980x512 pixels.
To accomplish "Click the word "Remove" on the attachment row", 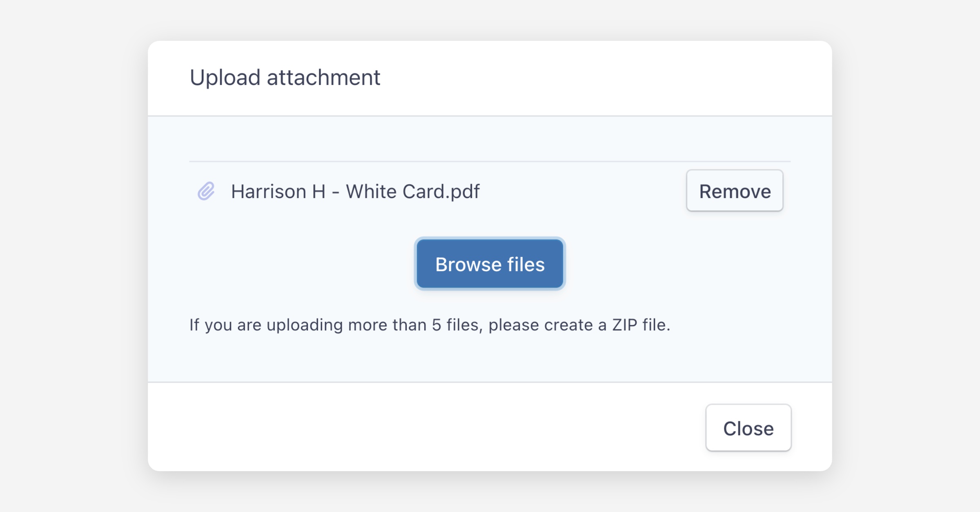I will tap(735, 191).
